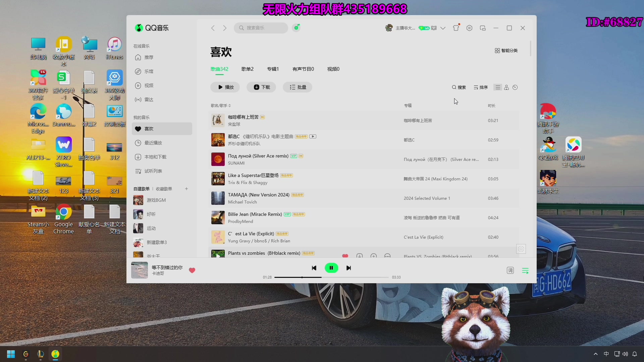644x362 pixels.
Task: Open the 推荐 home page
Action: tap(162, 57)
